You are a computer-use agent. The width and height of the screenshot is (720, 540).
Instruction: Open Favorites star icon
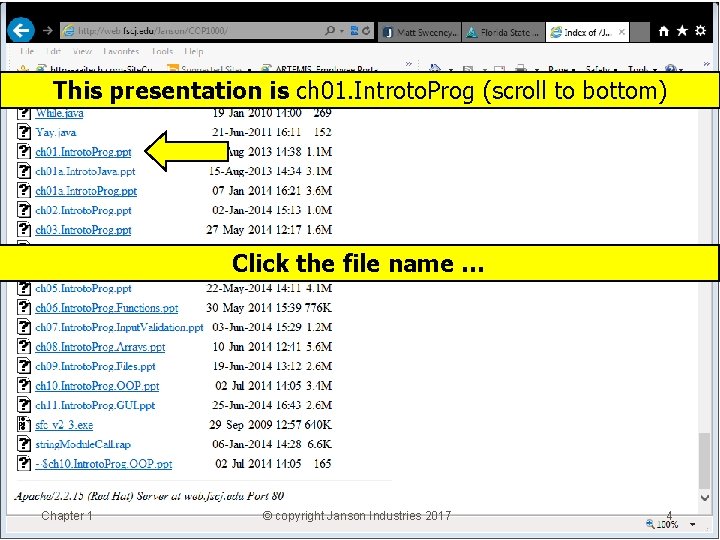682,31
